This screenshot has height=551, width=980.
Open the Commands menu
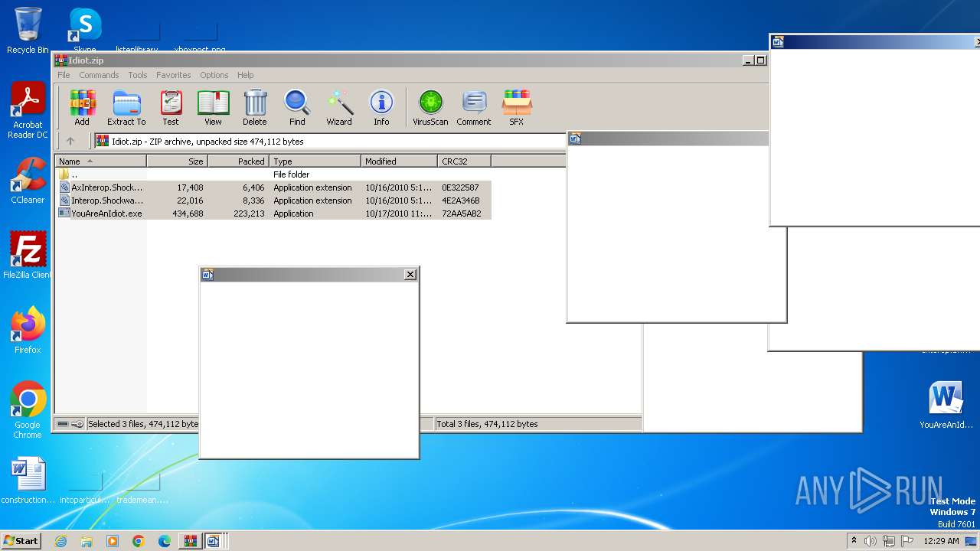pos(99,75)
